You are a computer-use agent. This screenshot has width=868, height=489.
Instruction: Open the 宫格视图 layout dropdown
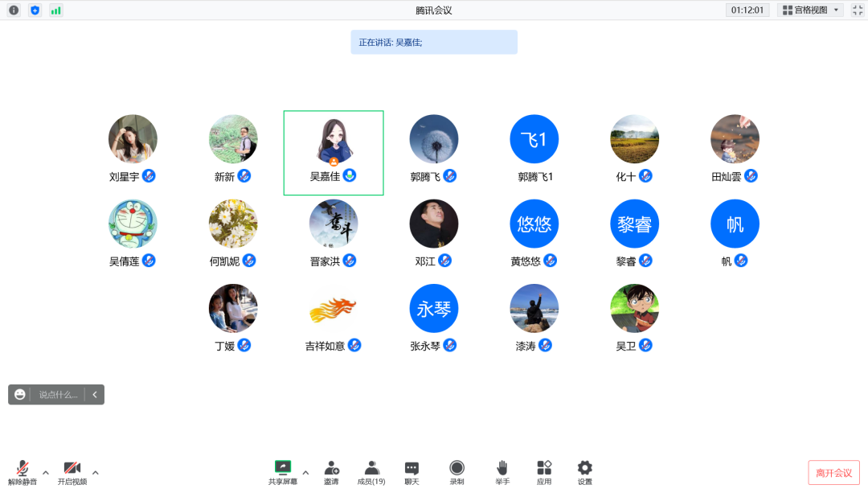coord(810,10)
